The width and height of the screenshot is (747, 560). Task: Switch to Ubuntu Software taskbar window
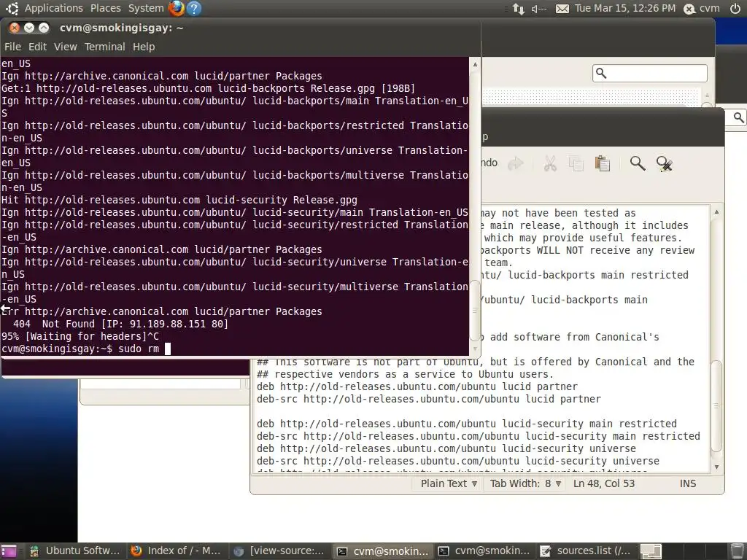(x=74, y=551)
